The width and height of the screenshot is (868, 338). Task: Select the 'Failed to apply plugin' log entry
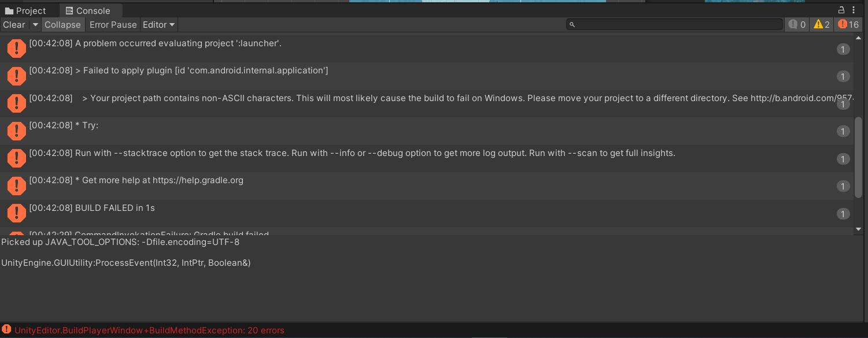(427, 76)
